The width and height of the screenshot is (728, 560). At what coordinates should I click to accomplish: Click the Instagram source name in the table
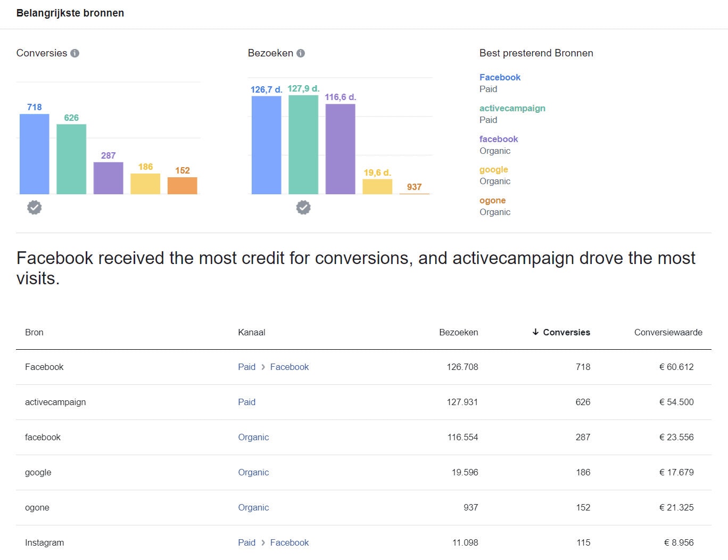click(45, 542)
